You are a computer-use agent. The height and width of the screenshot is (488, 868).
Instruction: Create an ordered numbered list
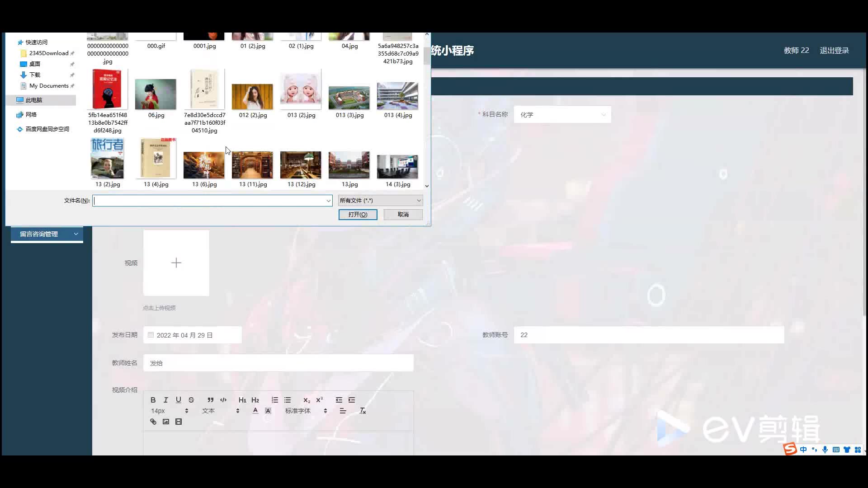[274, 400]
